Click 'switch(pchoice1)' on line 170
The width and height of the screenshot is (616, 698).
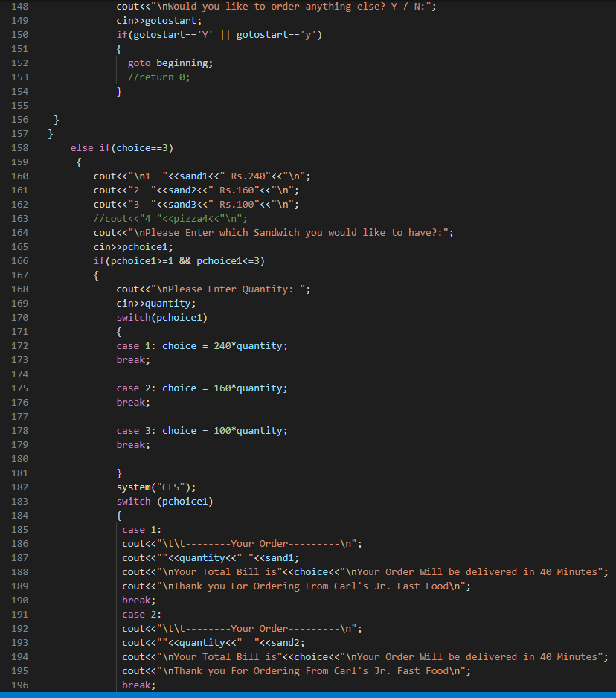(162, 318)
